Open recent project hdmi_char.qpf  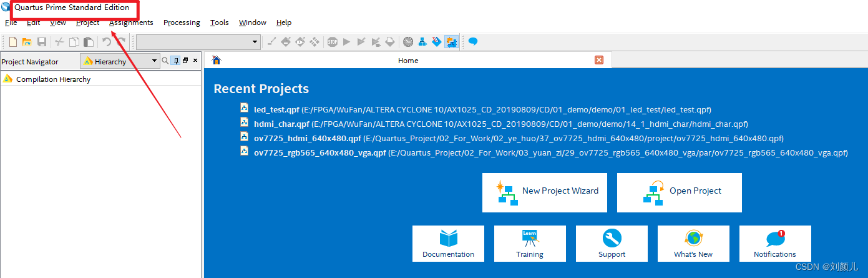[x=501, y=124]
